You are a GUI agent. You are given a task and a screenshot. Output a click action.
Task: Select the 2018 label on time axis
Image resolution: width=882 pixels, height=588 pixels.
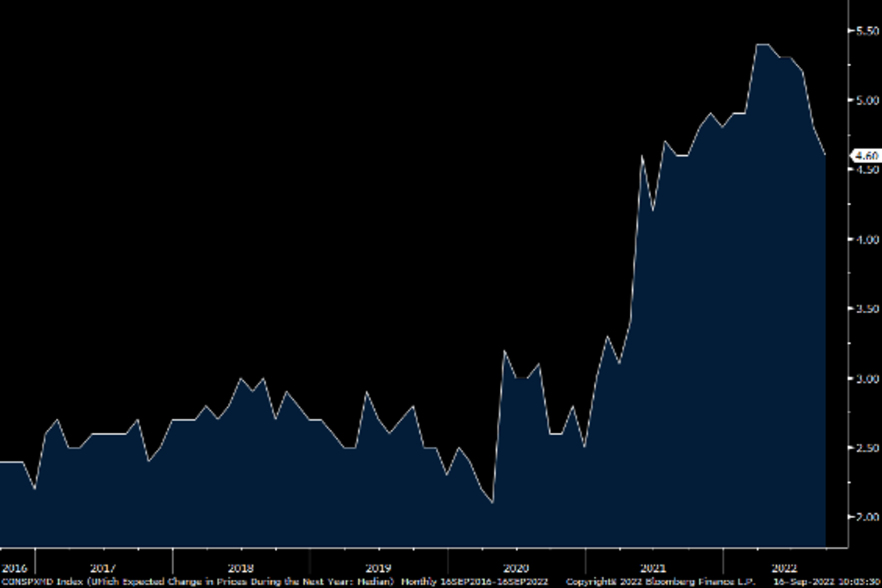click(x=241, y=568)
